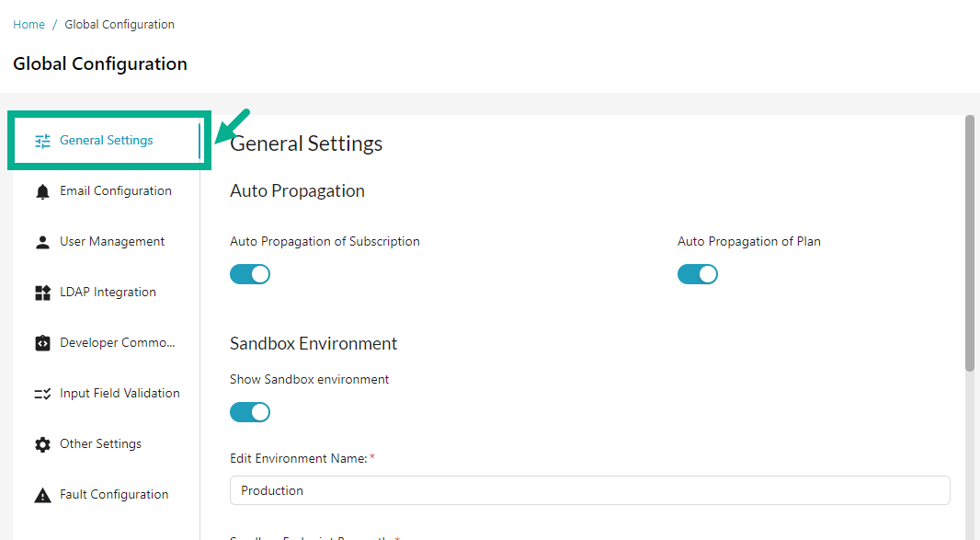This screenshot has width=980, height=540.
Task: Click the gear icon next to Other Settings
Action: pos(41,443)
